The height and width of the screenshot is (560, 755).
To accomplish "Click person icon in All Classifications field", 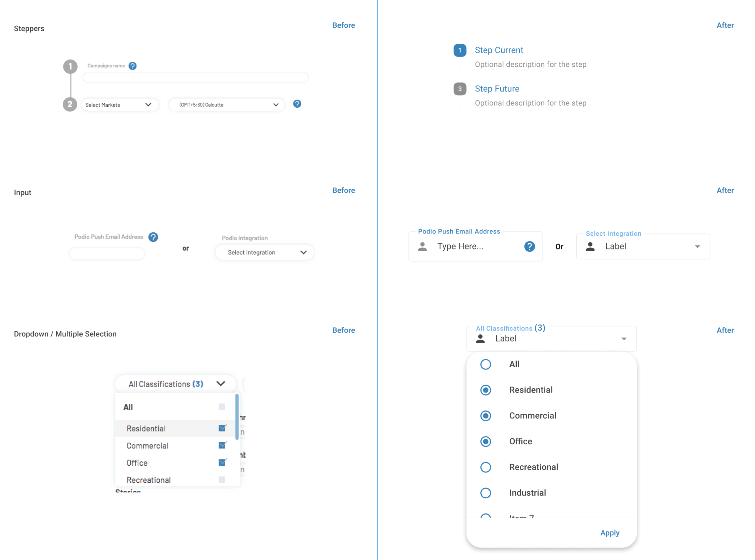I will tap(480, 339).
